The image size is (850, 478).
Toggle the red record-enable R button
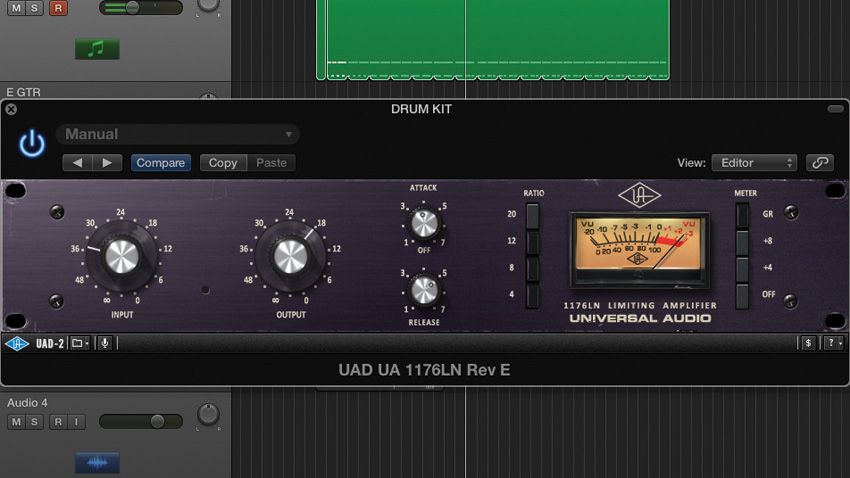coord(58,8)
